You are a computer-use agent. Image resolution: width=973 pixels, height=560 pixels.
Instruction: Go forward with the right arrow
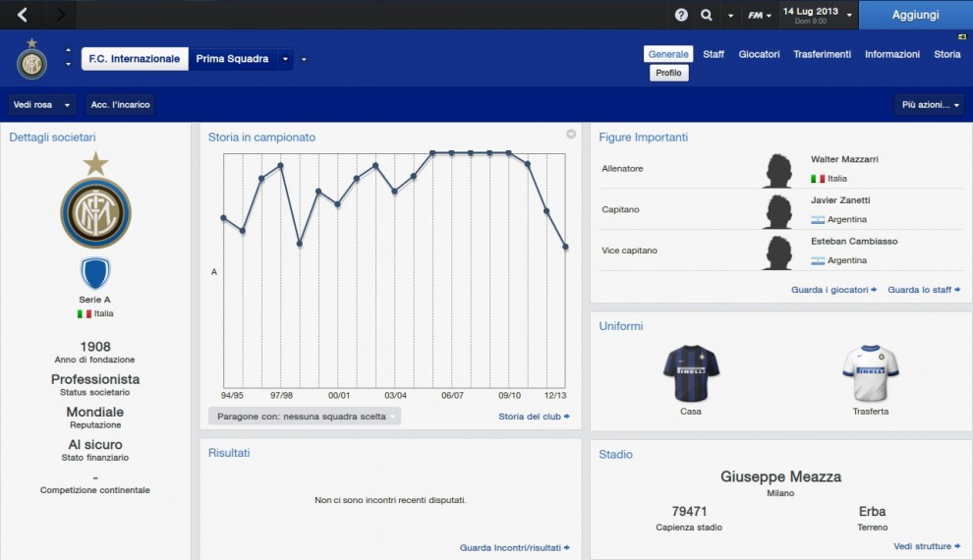pos(60,15)
